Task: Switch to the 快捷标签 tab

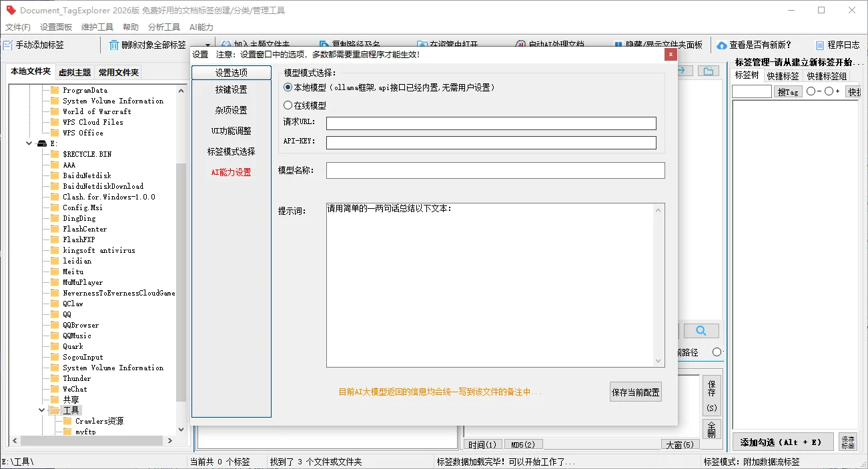Action: point(783,76)
